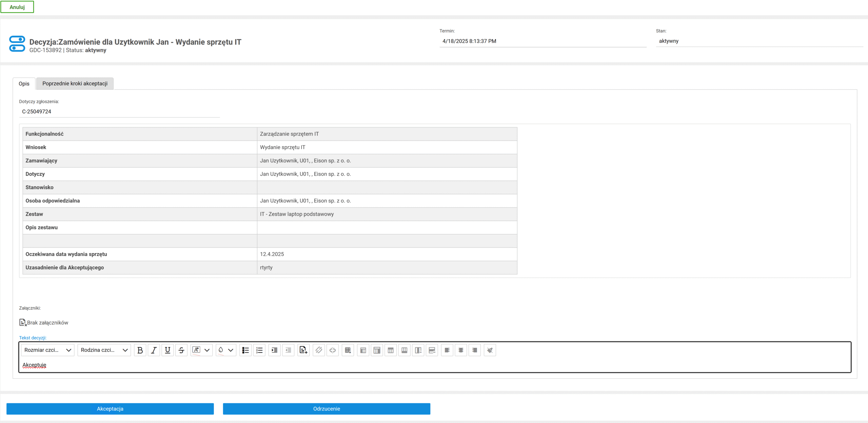Center-align the decision text
The image size is (868, 423).
click(x=461, y=350)
